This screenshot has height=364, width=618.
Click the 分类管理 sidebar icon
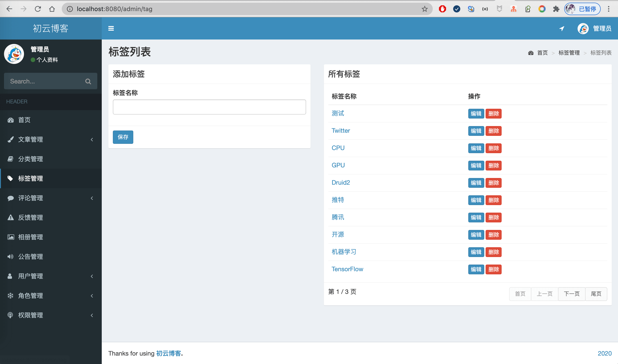click(x=10, y=159)
